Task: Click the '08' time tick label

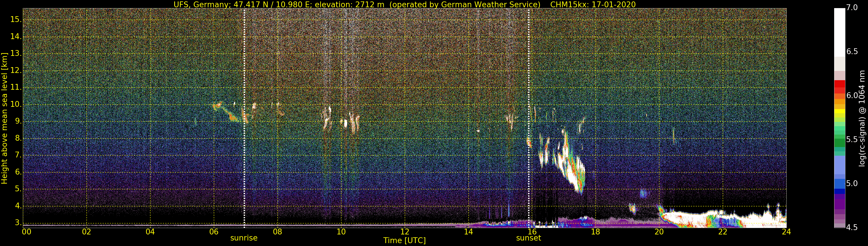Action: tap(277, 232)
